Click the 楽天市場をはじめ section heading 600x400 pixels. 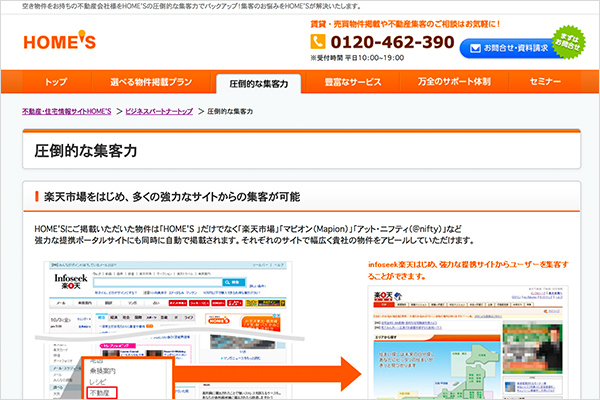pos(172,197)
